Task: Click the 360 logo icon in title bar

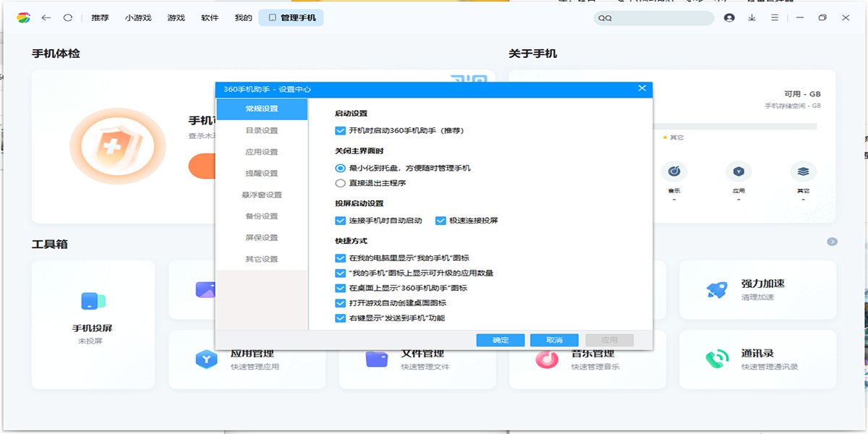Action: tap(24, 17)
